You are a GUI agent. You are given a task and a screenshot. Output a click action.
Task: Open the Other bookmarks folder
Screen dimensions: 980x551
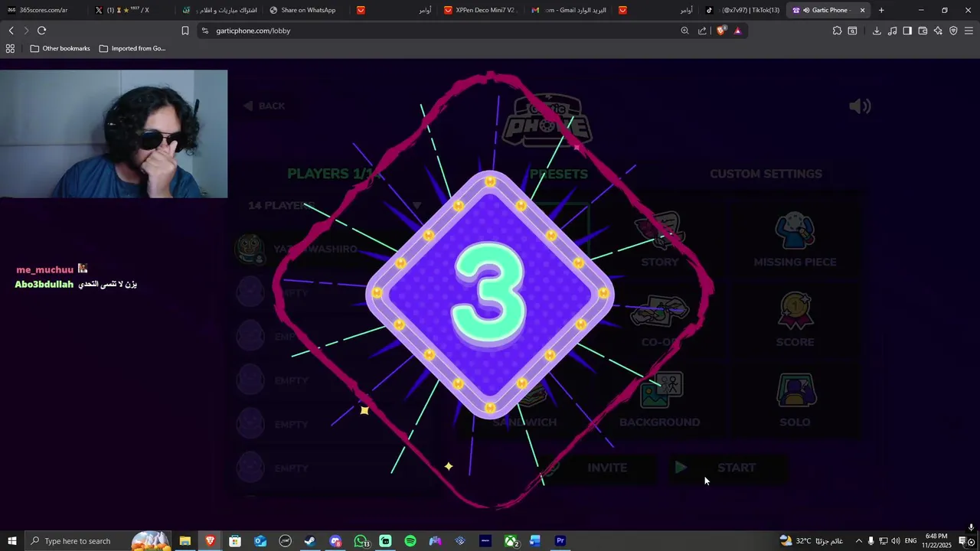(60, 48)
